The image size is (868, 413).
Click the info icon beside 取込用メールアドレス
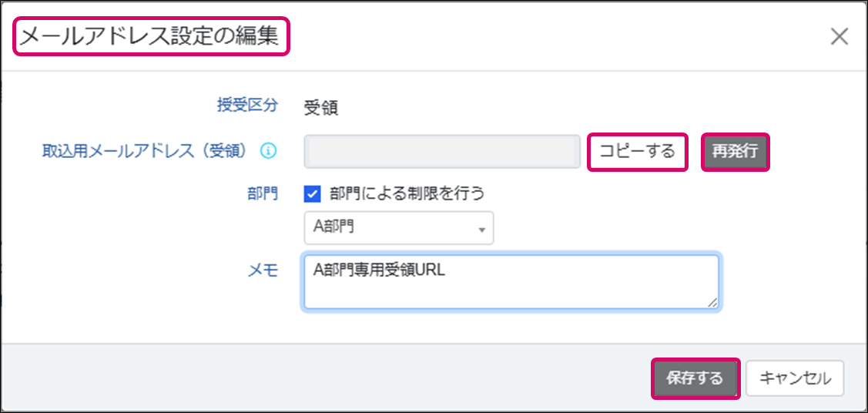(x=268, y=151)
